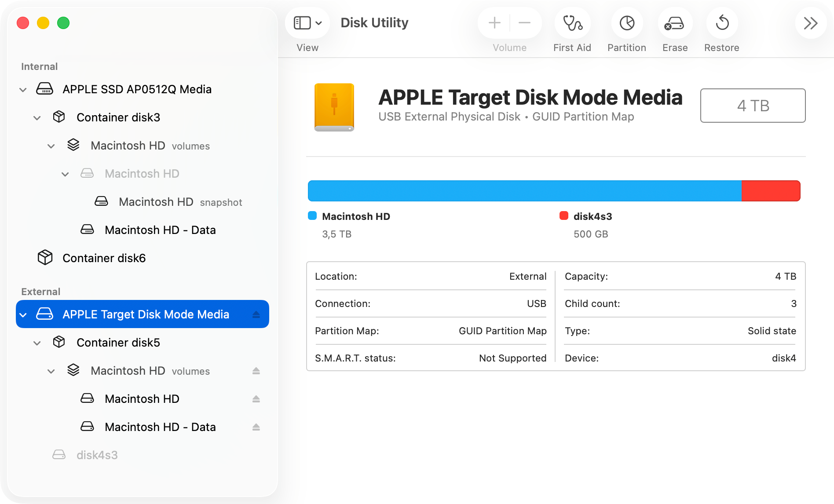834x504 pixels.
Task: Collapse APPLE SSD AP0512Q Media tree
Action: [x=23, y=90]
